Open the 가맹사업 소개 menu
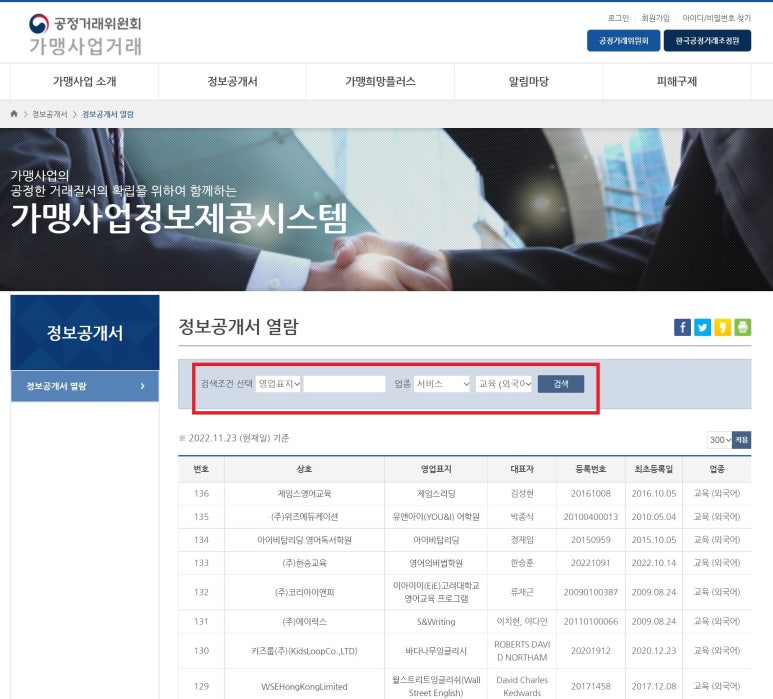The image size is (773, 699). [x=84, y=81]
